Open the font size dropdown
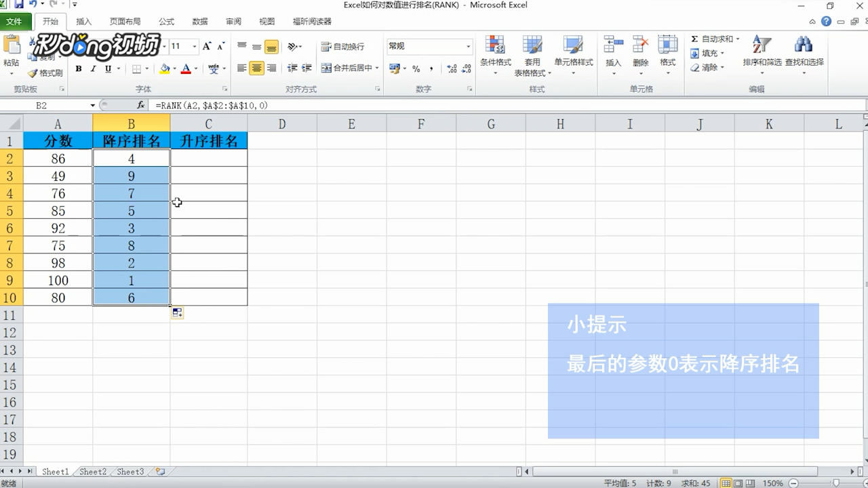868x488 pixels. (195, 46)
